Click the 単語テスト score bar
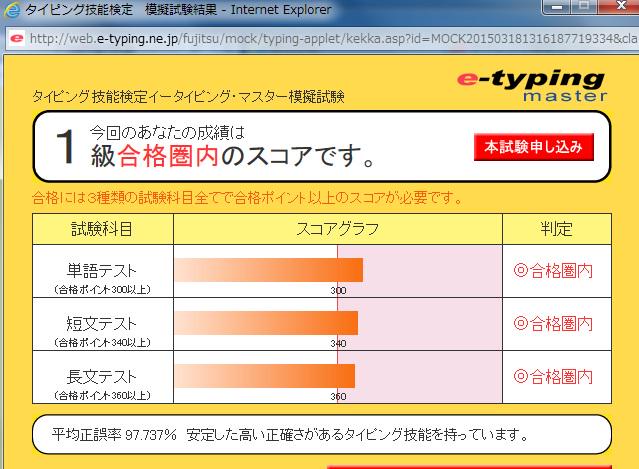The width and height of the screenshot is (639, 469). (269, 270)
